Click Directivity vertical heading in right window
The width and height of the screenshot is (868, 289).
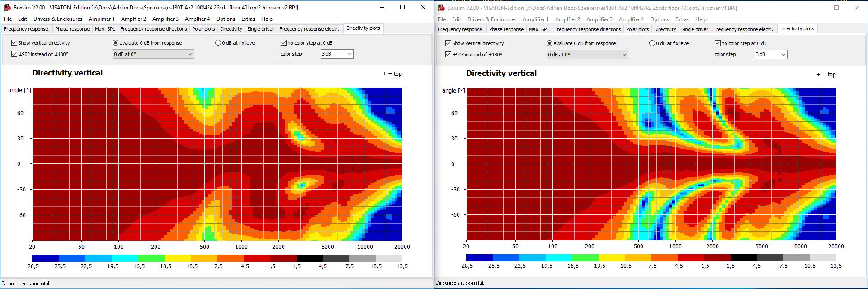[501, 73]
